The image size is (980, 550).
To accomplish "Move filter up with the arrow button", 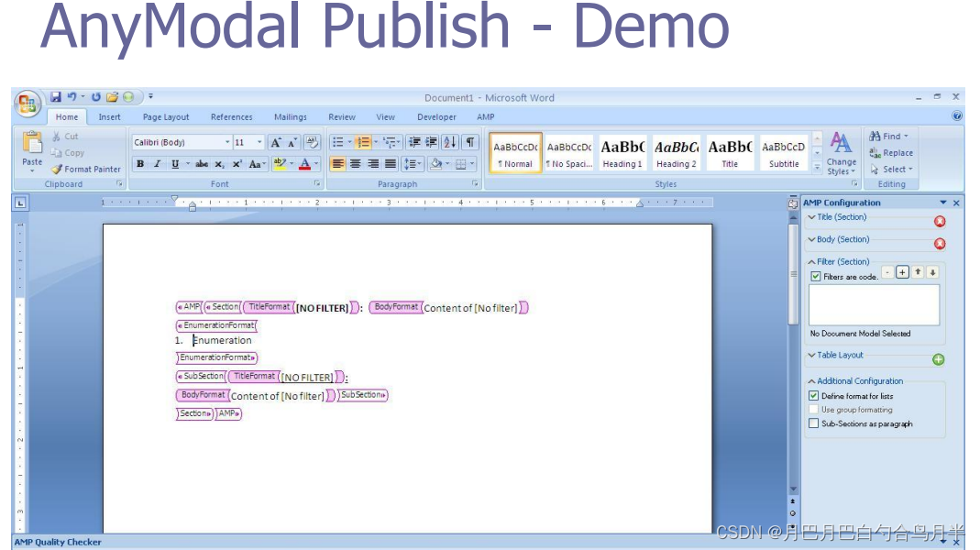I will tap(918, 272).
